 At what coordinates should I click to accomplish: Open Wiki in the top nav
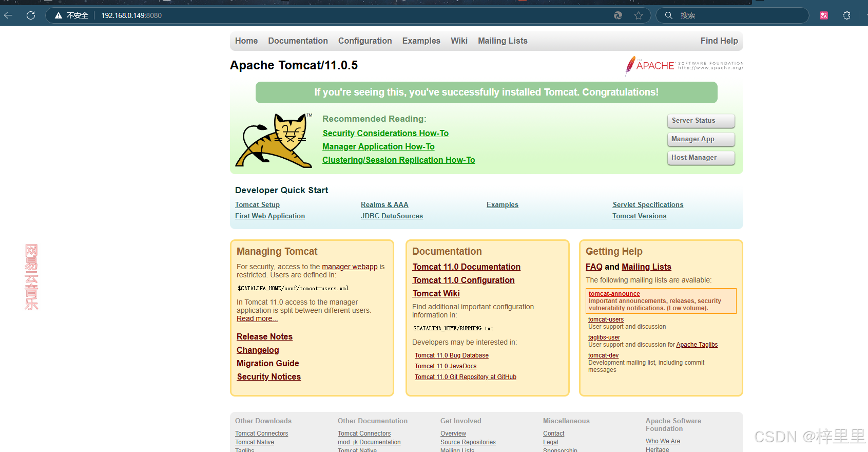pyautogui.click(x=459, y=41)
